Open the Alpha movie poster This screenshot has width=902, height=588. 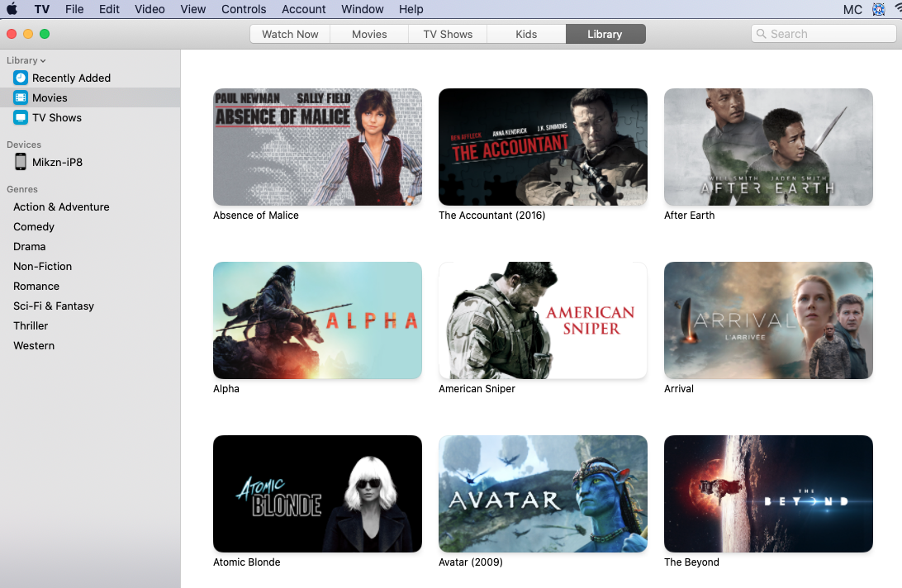(x=317, y=320)
